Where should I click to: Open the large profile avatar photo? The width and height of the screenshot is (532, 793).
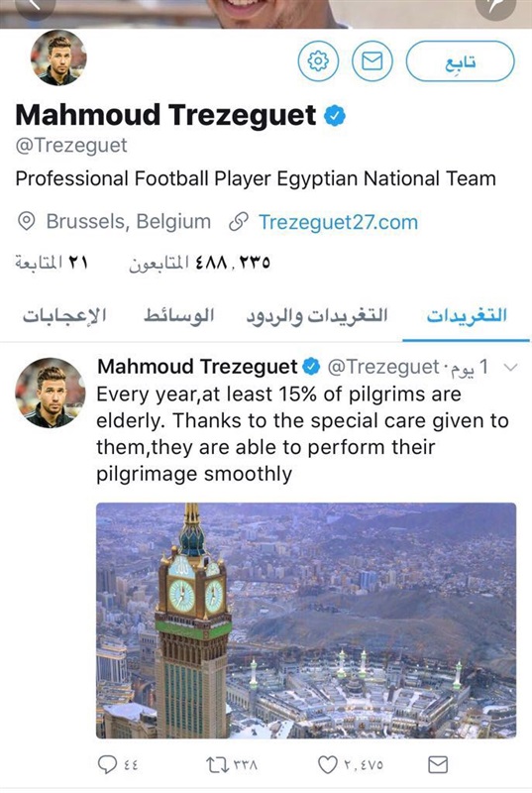click(58, 57)
